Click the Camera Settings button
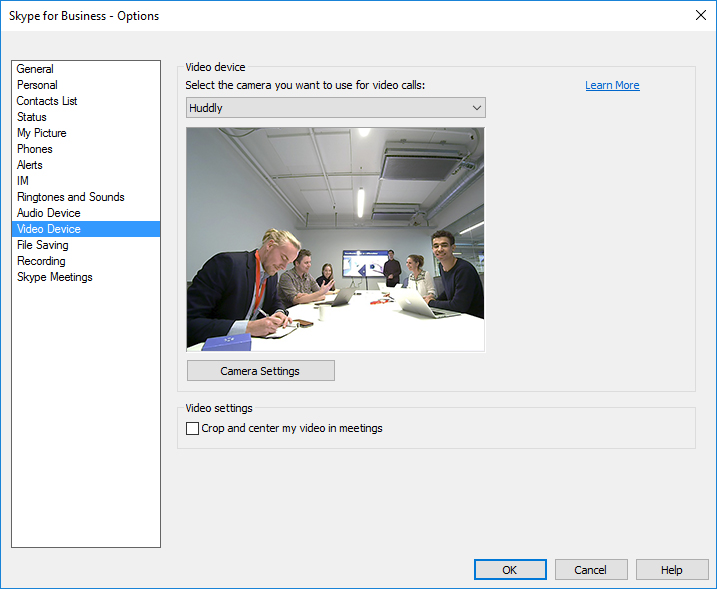This screenshot has width=717, height=589. pos(261,370)
